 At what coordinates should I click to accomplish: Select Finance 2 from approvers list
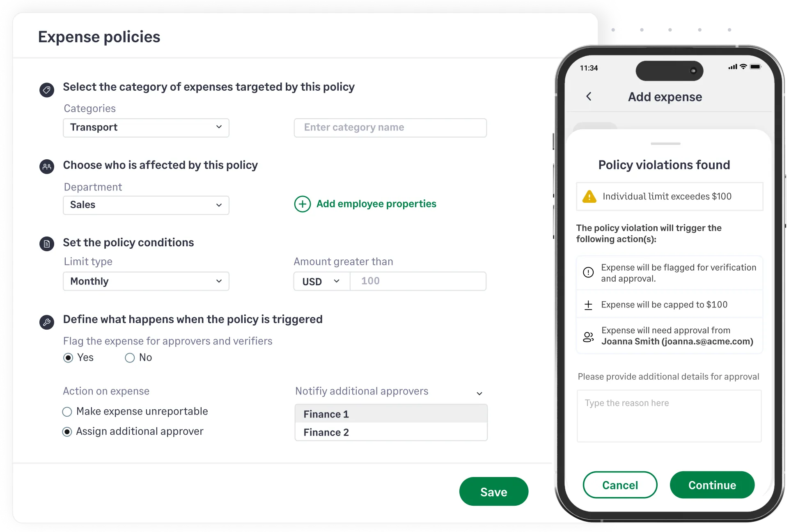click(x=390, y=432)
